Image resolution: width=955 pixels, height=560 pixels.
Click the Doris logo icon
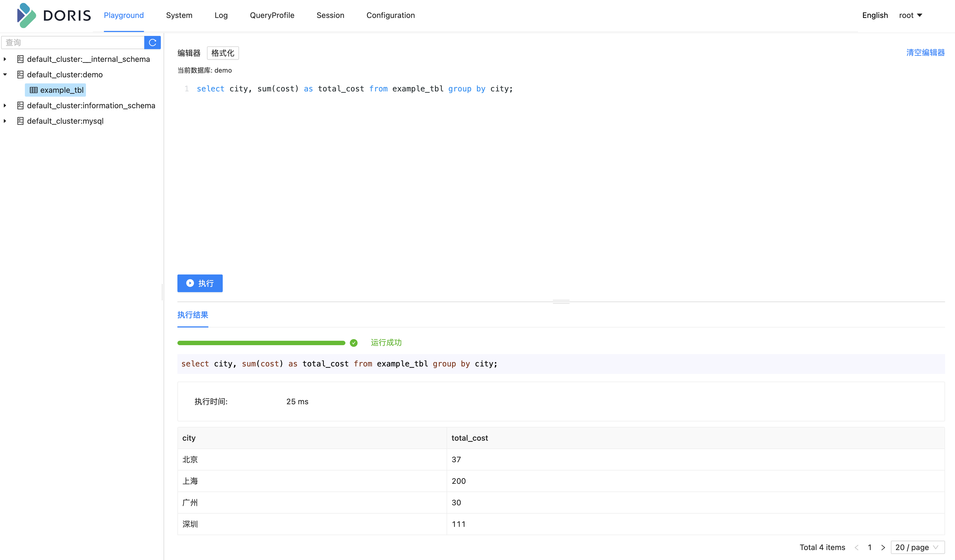(27, 15)
